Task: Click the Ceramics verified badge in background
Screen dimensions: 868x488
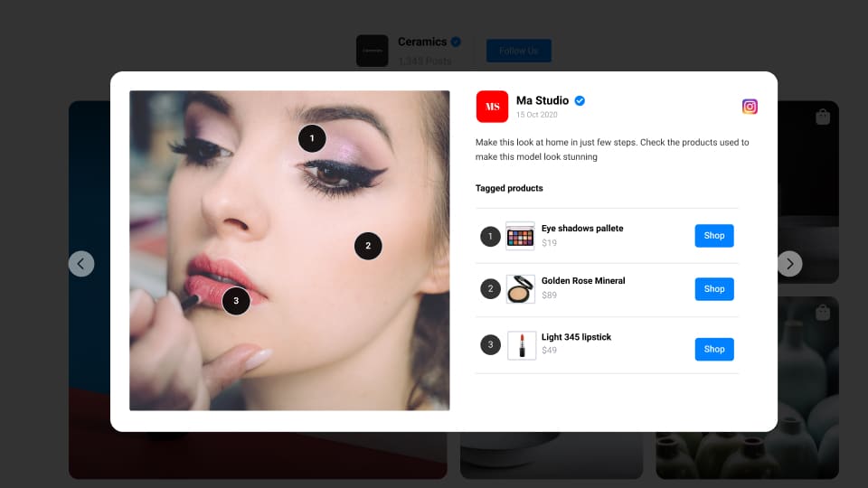Action: tap(456, 42)
